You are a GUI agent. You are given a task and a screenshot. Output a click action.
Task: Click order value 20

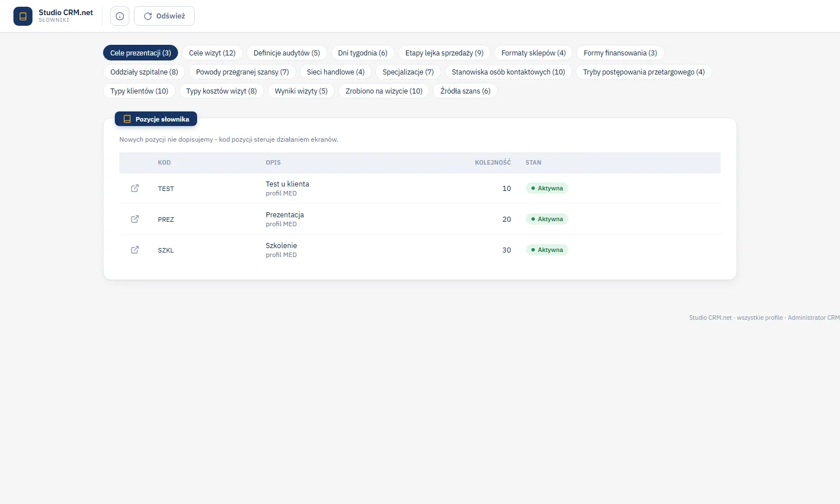click(507, 219)
